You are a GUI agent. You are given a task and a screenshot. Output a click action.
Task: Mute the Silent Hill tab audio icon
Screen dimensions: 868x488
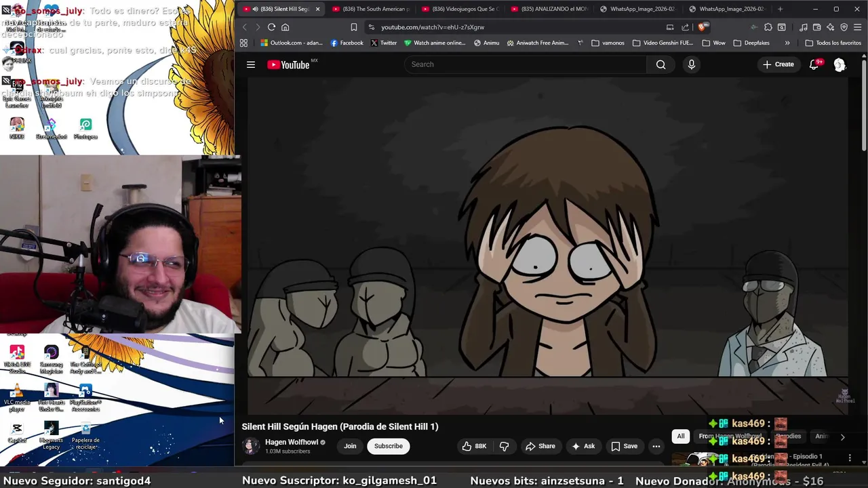[x=255, y=9]
